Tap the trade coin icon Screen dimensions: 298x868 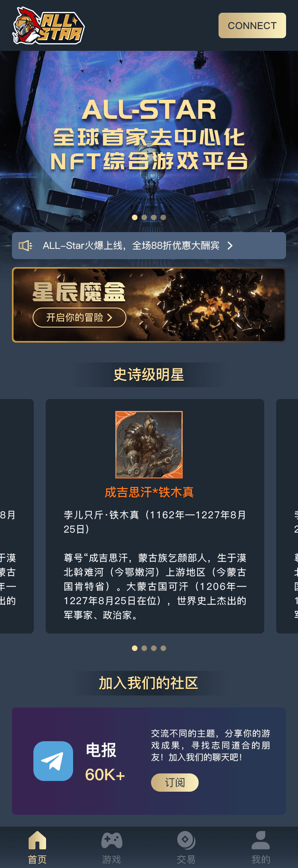pyautogui.click(x=186, y=840)
